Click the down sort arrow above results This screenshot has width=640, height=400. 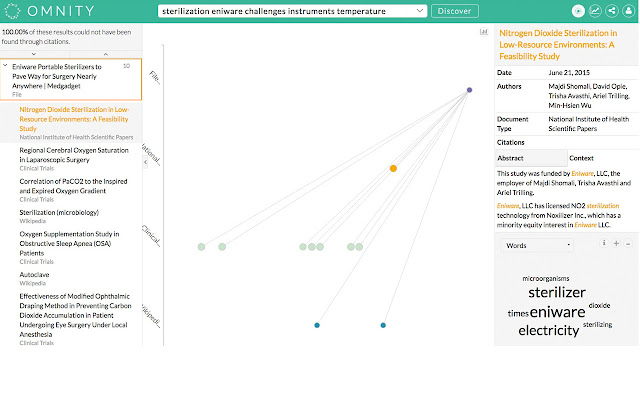(34, 54)
